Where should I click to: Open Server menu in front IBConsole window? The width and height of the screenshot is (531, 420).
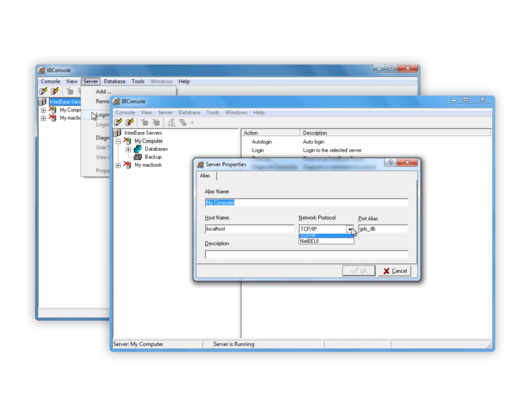165,113
